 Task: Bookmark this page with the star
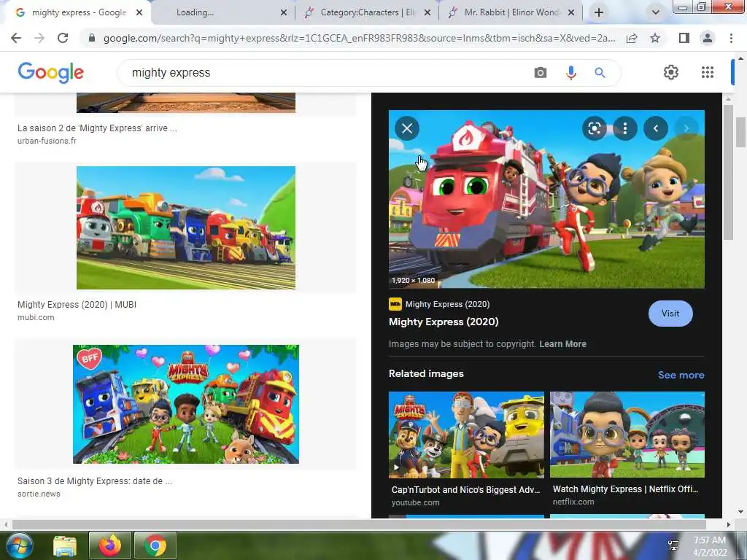655,38
